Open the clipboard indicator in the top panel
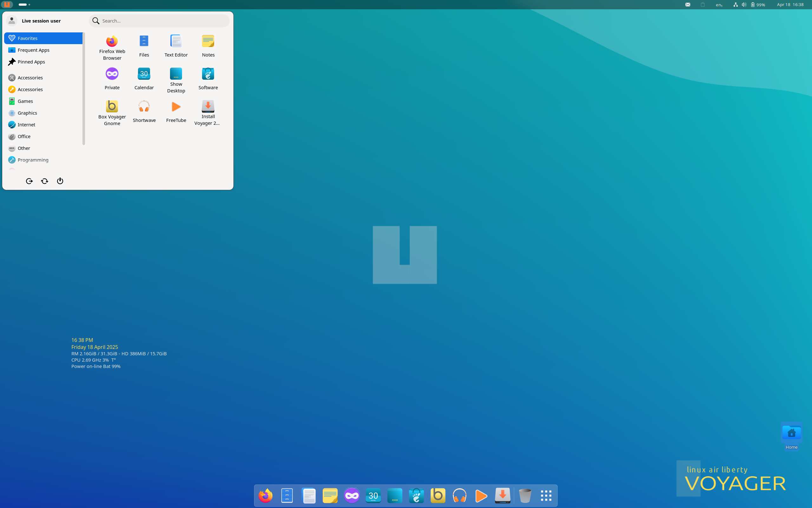The width and height of the screenshot is (812, 508). point(703,5)
